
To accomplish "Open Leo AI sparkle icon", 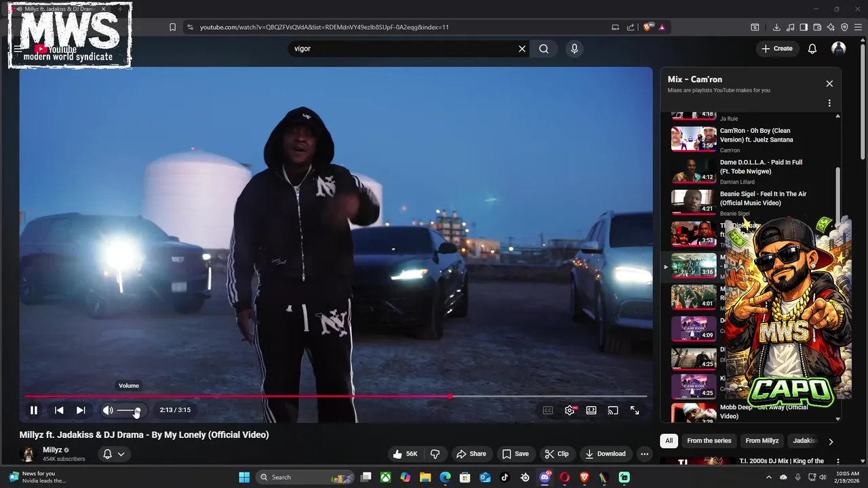I will pos(831,27).
